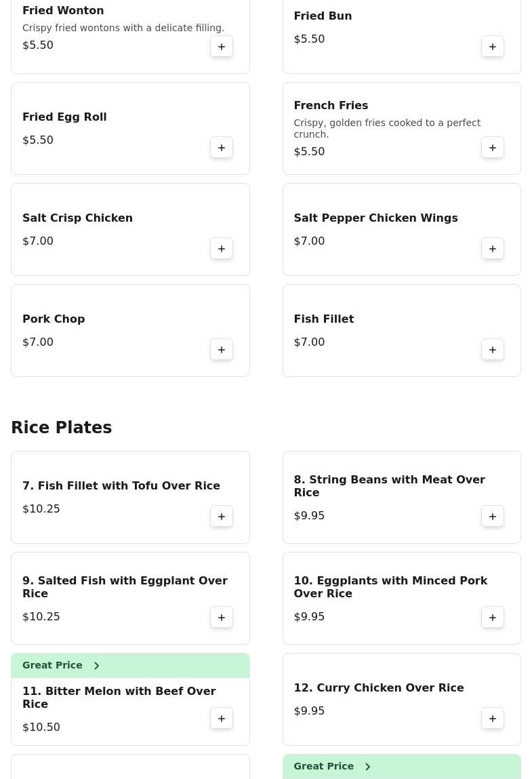This screenshot has width=532, height=779.
Task: Add Fish Fillet with Tofu Over Rice
Action: click(222, 517)
